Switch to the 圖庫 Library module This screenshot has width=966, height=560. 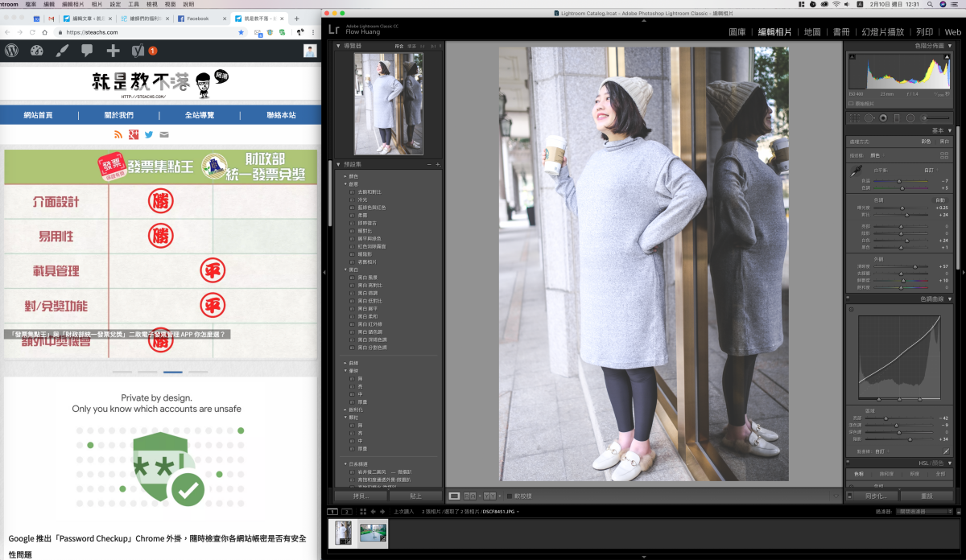(737, 32)
